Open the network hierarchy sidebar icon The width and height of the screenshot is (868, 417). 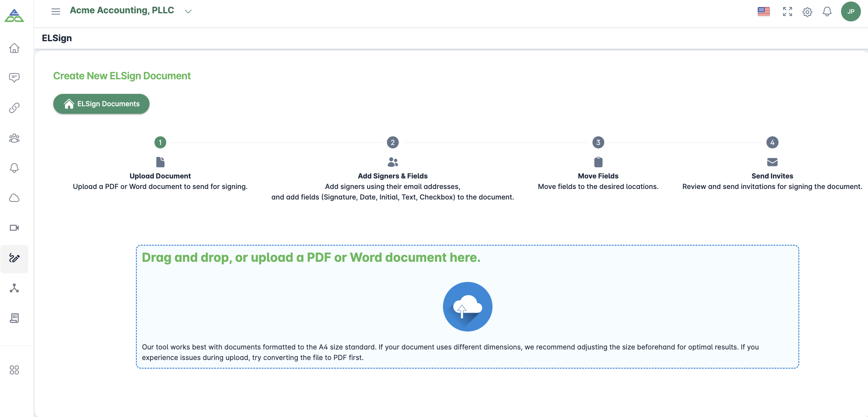[x=14, y=288]
